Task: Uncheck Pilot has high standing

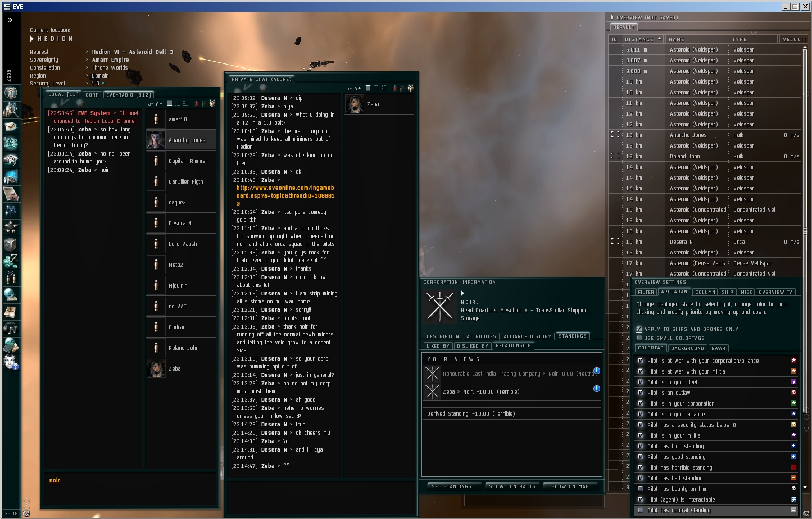Action: point(641,446)
